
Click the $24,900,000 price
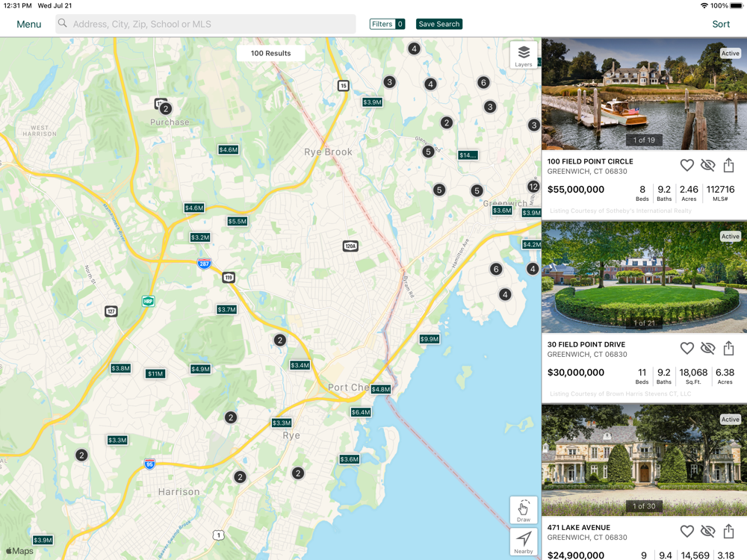tap(575, 555)
